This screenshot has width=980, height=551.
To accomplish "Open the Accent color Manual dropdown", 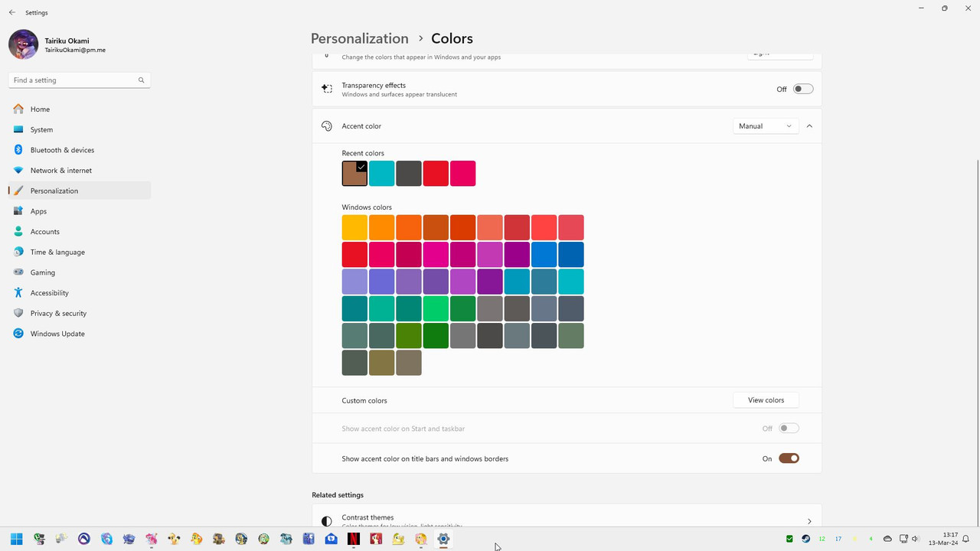I will [x=766, y=126].
